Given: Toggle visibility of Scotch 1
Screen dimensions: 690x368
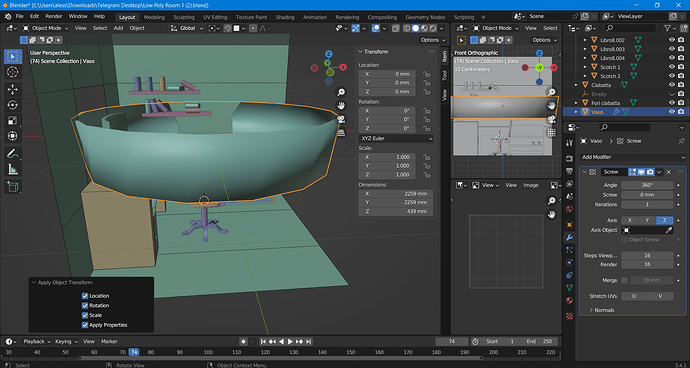Looking at the screenshot, I should pyautogui.click(x=672, y=67).
